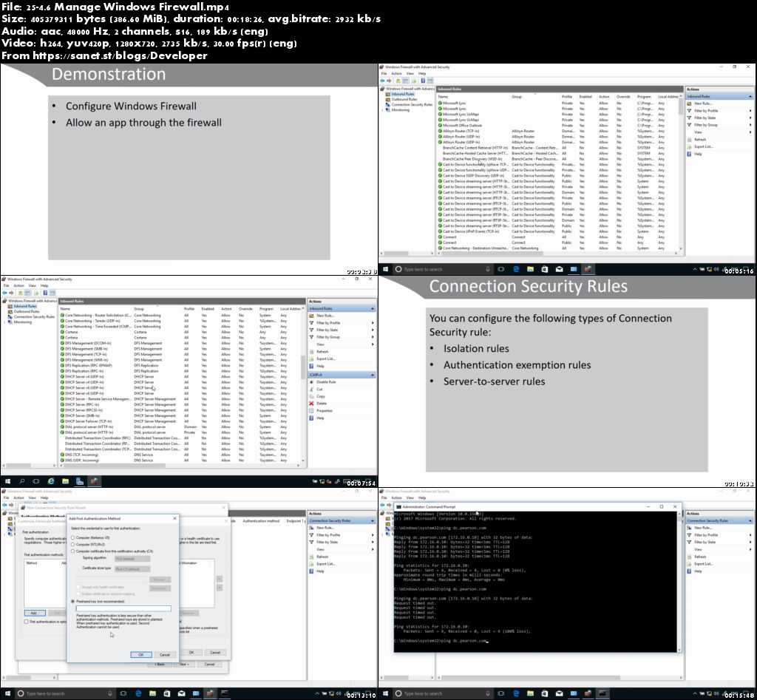The image size is (757, 700).
Task: Click preshared key text field
Action: point(123,609)
